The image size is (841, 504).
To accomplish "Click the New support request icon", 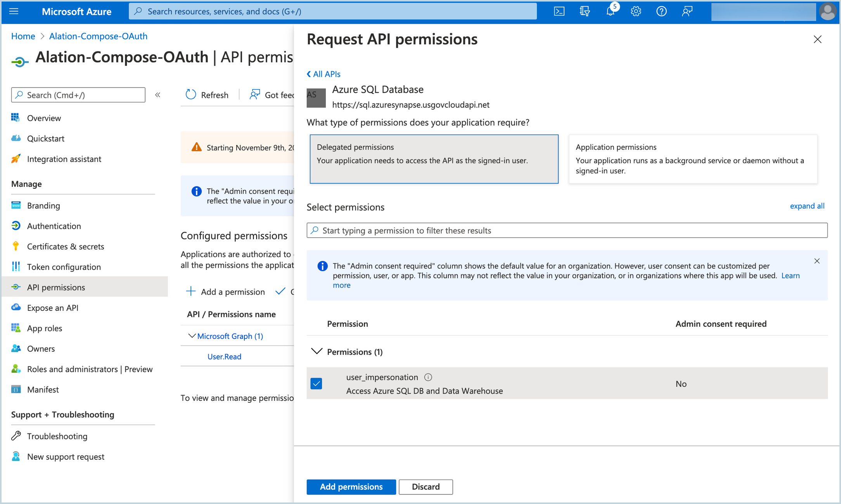I will (x=16, y=456).
